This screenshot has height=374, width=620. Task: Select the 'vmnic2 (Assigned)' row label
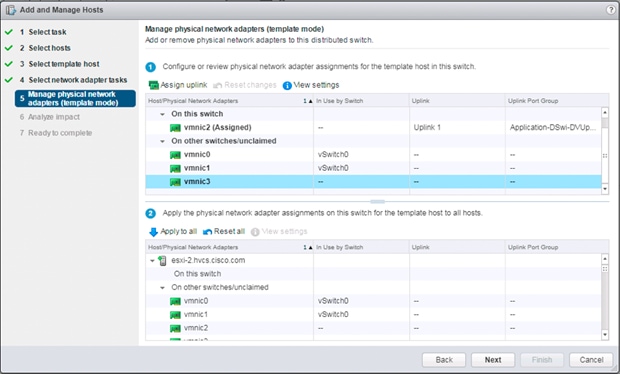[218, 128]
